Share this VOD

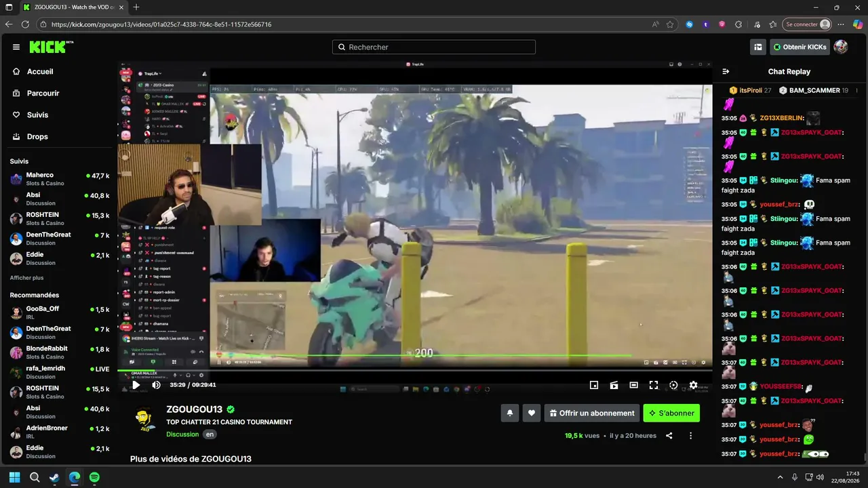coord(669,436)
